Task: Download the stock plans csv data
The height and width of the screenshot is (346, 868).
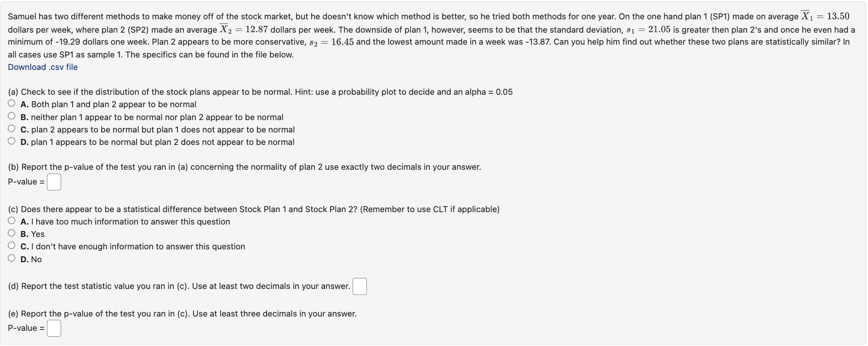Action: point(42,67)
